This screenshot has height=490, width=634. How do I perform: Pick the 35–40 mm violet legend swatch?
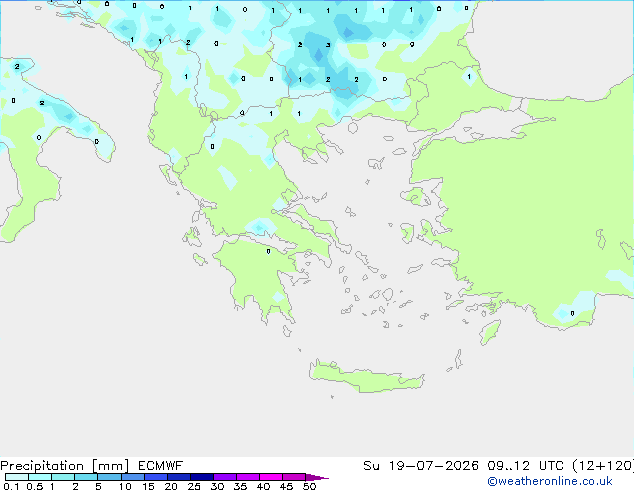click(248, 477)
